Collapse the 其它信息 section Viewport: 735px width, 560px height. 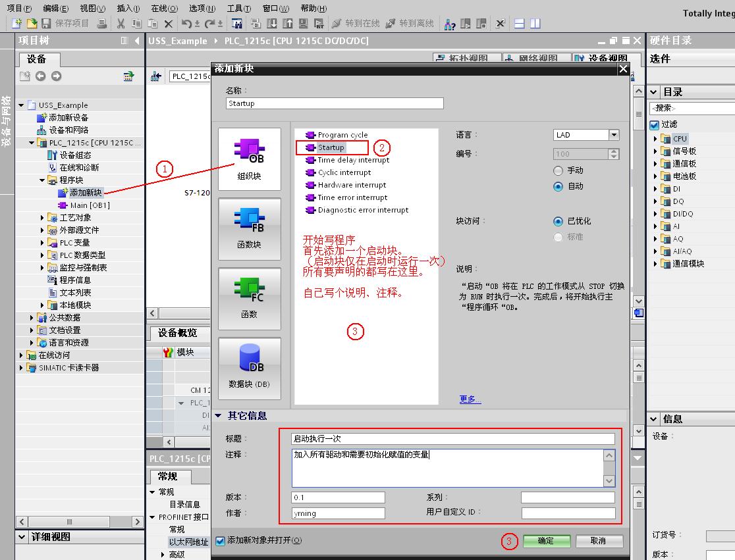click(x=218, y=415)
